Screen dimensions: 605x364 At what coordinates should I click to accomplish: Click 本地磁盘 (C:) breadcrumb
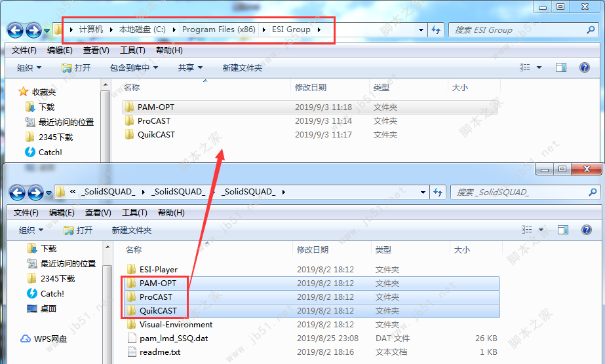[x=142, y=29]
